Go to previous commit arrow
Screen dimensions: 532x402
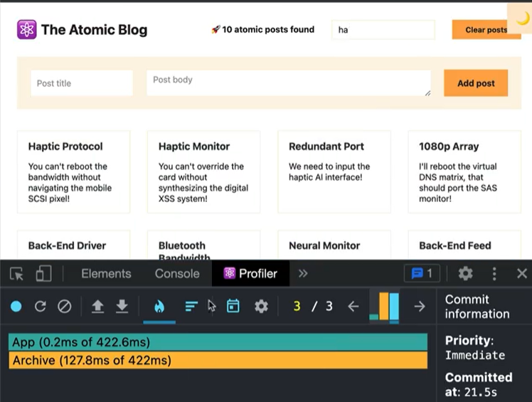point(353,307)
